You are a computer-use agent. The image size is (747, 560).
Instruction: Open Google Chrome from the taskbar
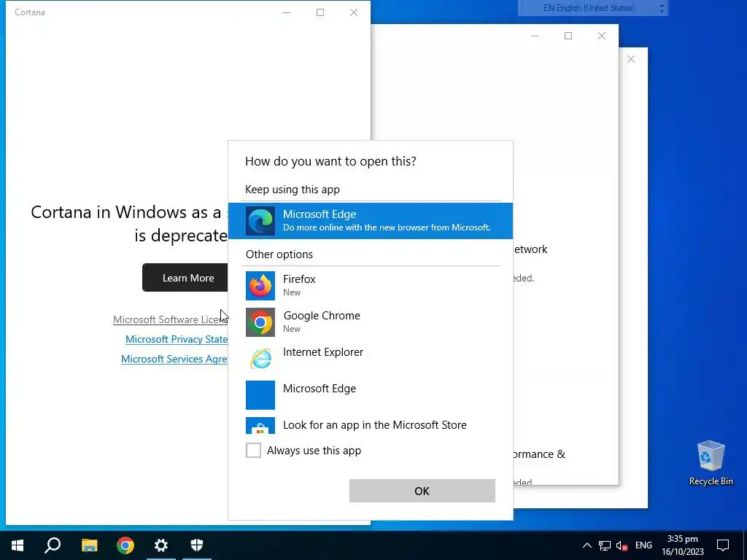coord(125,545)
